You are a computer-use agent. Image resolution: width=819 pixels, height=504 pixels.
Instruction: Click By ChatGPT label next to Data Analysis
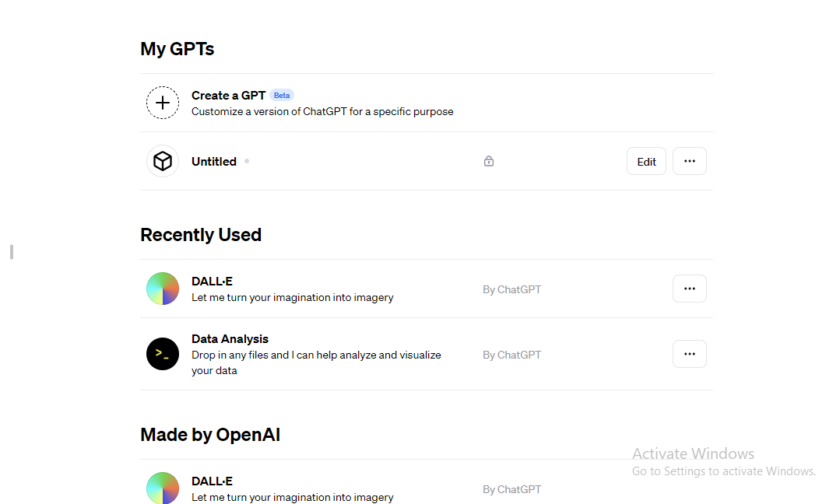512,355
